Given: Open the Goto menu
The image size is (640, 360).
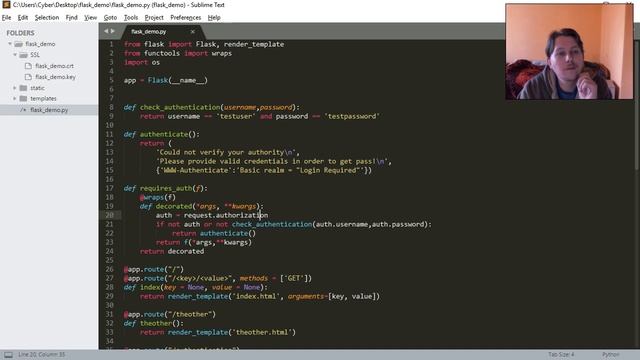Looking at the screenshot, I should (x=110, y=18).
